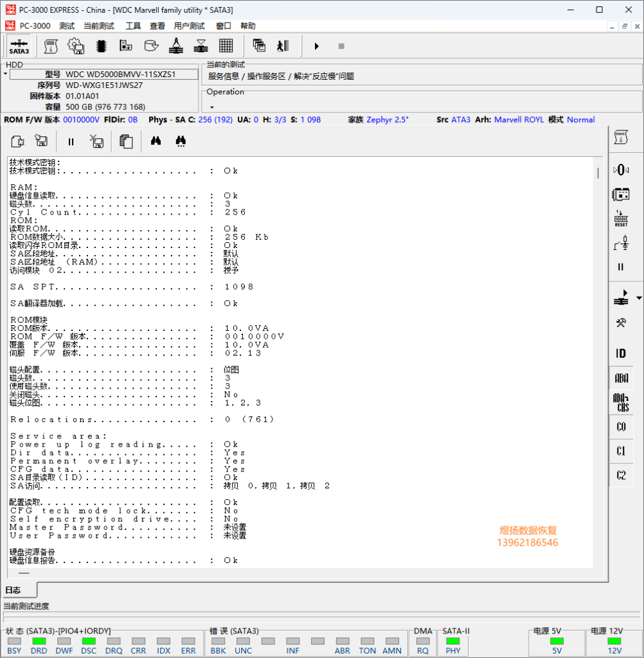Toggle the ABA-to-CHS button

coord(622,402)
